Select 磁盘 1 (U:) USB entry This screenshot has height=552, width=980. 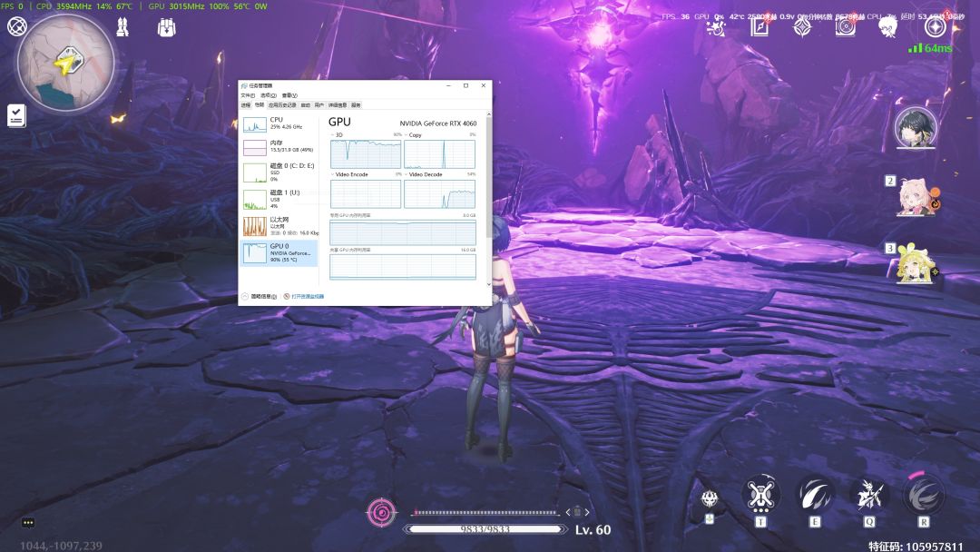point(279,200)
